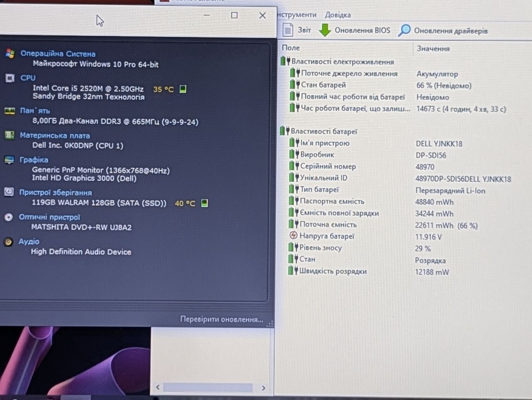
Task: Click battery icon next to Паспортна ємність
Action: (x=294, y=201)
